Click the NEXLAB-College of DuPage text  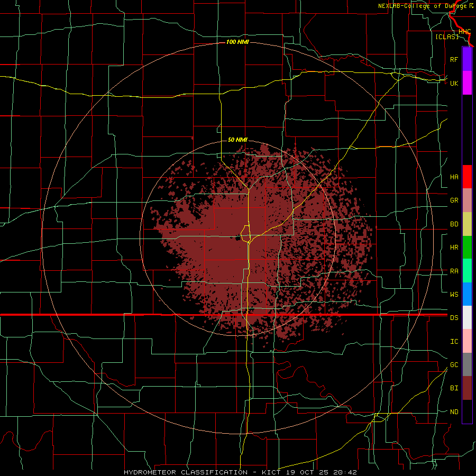[423, 6]
